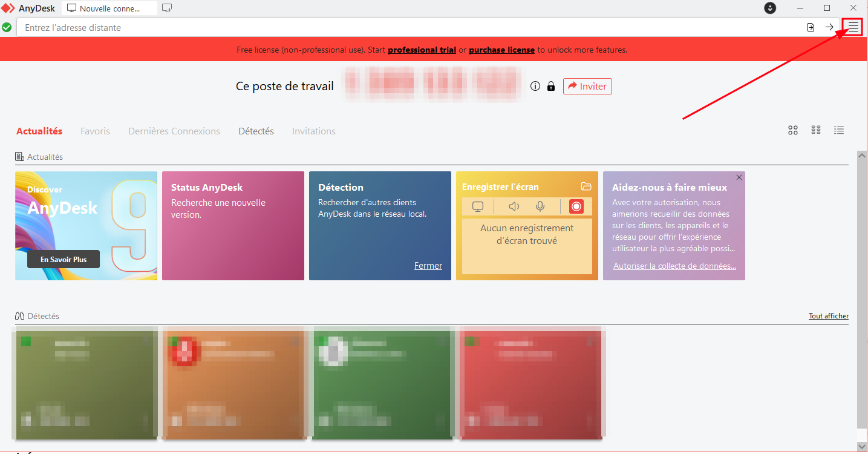Switch to list view layout
Viewport: 868px width, 454px height.
(839, 130)
